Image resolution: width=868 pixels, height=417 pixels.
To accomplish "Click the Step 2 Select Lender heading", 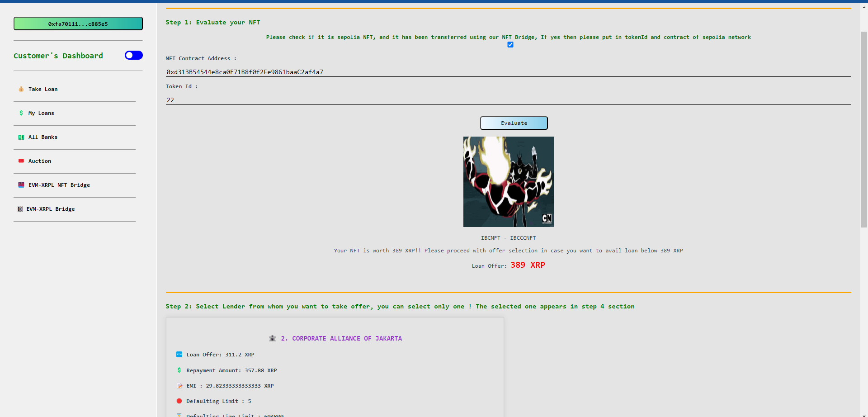I will pos(400,306).
